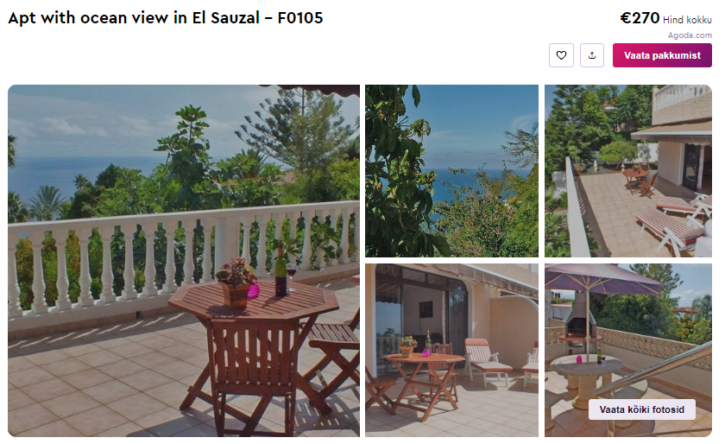
Task: Open Vaata kõiki fotosid gallery
Action: [x=642, y=409]
